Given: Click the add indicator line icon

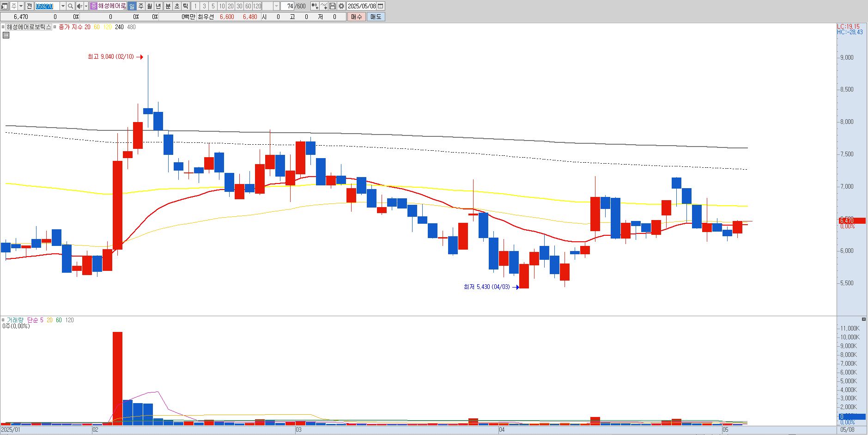Looking at the screenshot, I should pos(324,6).
